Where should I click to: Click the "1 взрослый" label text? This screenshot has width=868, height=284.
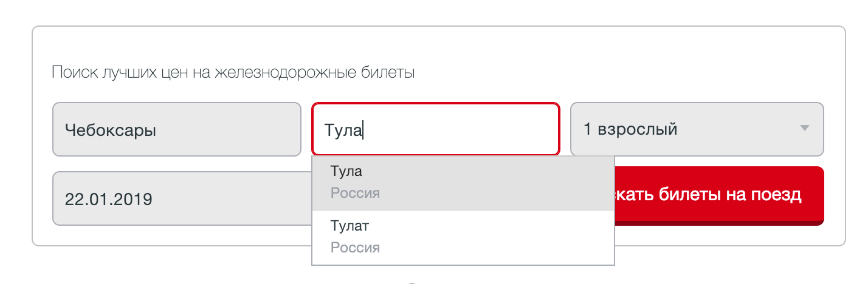click(x=630, y=129)
